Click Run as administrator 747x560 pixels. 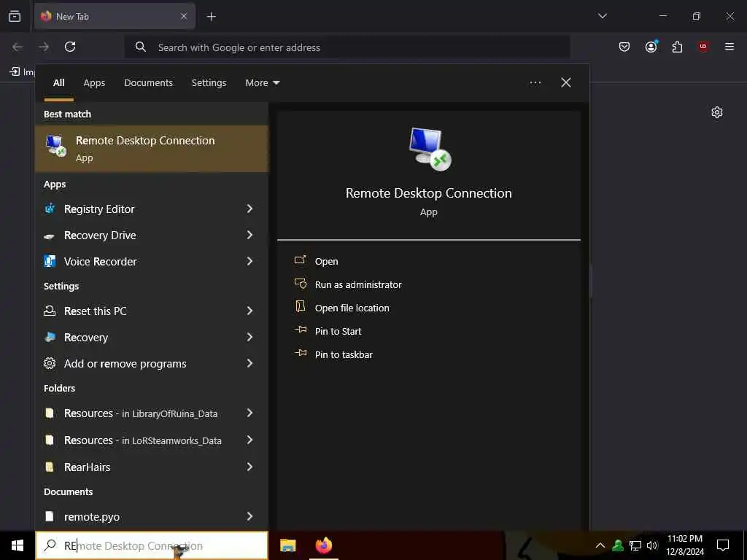click(357, 285)
